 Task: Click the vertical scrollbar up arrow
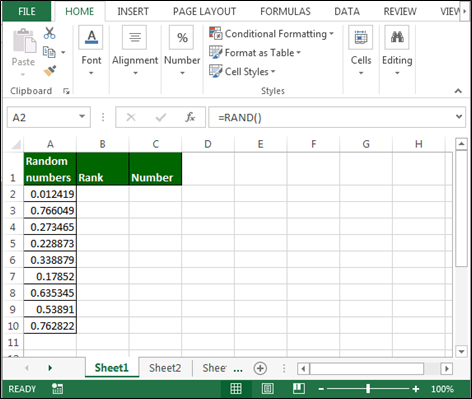461,144
